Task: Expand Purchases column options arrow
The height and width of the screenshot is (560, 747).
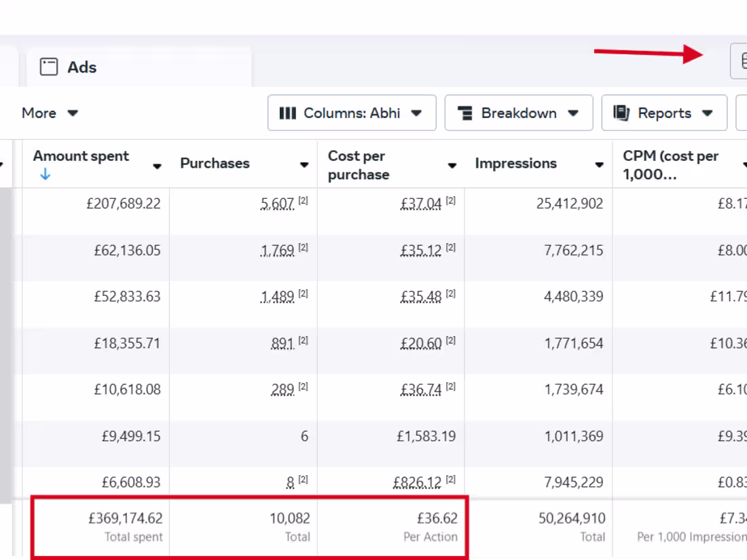Action: (x=305, y=166)
